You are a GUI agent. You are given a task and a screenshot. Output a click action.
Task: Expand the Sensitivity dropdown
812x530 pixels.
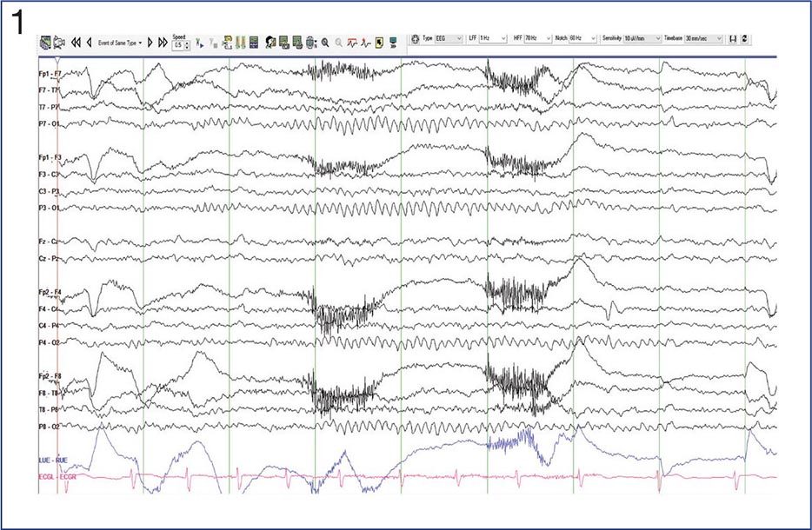642,39
